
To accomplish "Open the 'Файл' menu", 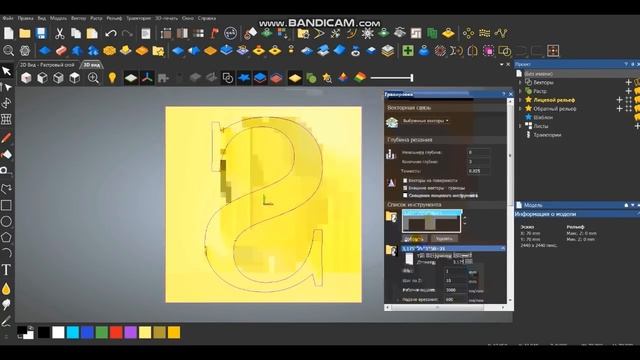I will pyautogui.click(x=8, y=18).
